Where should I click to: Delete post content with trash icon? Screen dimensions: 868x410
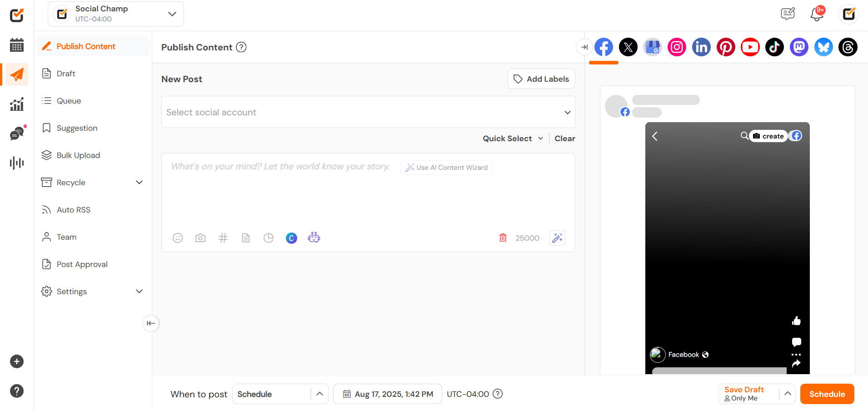[x=503, y=237]
